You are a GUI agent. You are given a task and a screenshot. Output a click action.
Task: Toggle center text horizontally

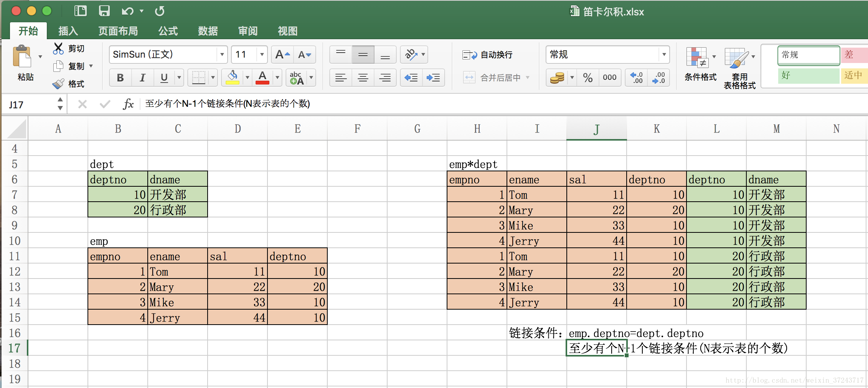click(363, 78)
